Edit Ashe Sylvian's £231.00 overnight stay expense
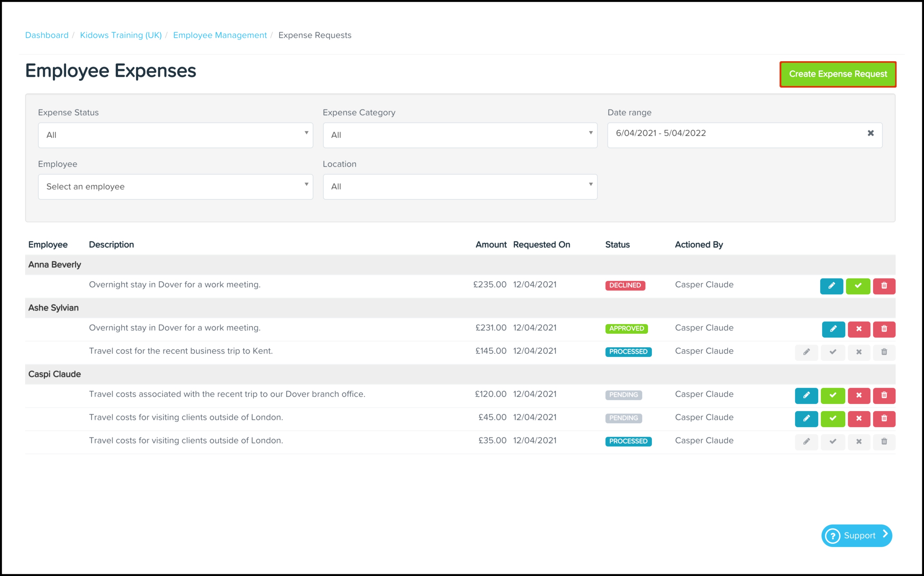This screenshot has height=576, width=924. coord(833,329)
